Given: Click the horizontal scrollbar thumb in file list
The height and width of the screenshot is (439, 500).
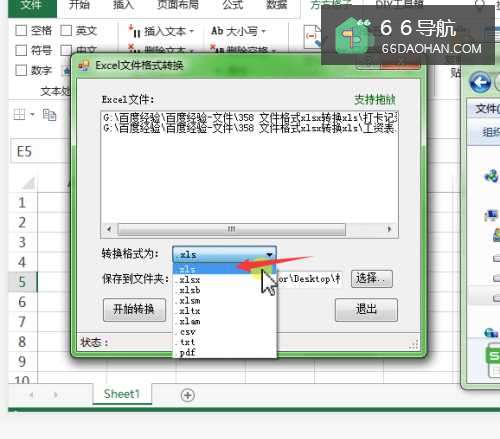Looking at the screenshot, I should click(232, 229).
